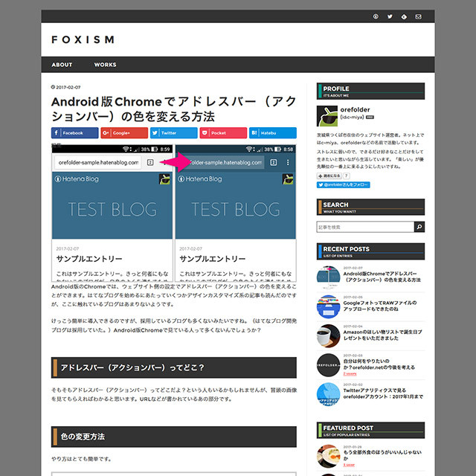Open the TEST BLOG comparison screenshot image
The image size is (476, 476).
tap(173, 213)
